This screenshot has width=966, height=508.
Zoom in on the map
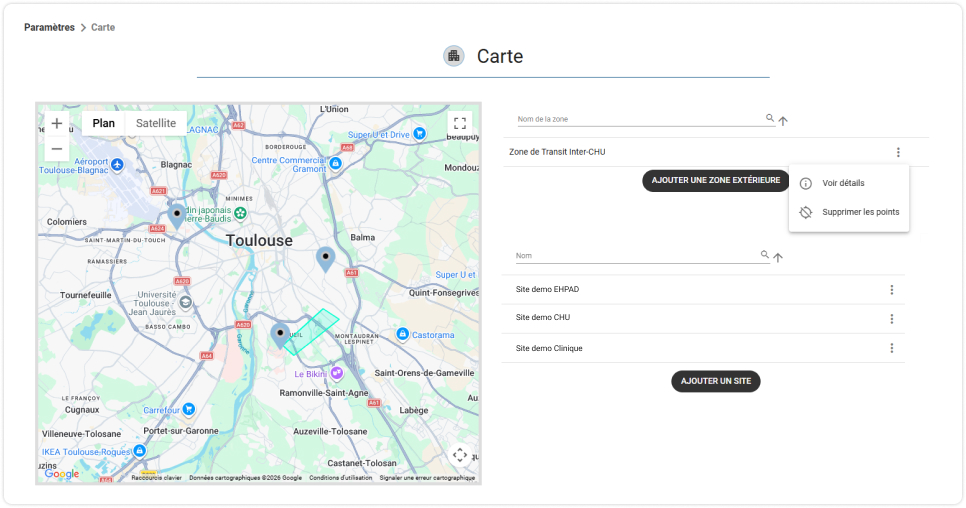pyautogui.click(x=57, y=123)
